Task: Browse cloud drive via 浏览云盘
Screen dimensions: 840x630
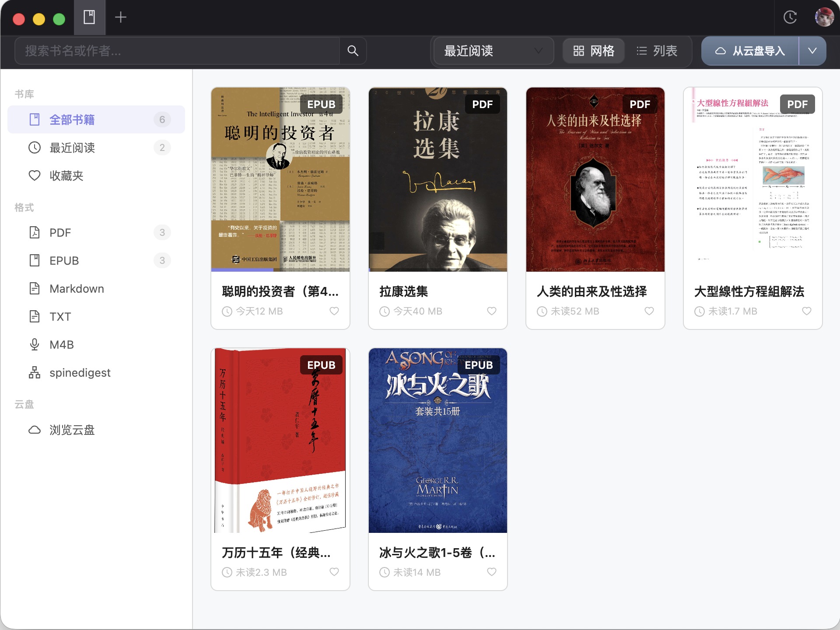Action: pyautogui.click(x=72, y=430)
